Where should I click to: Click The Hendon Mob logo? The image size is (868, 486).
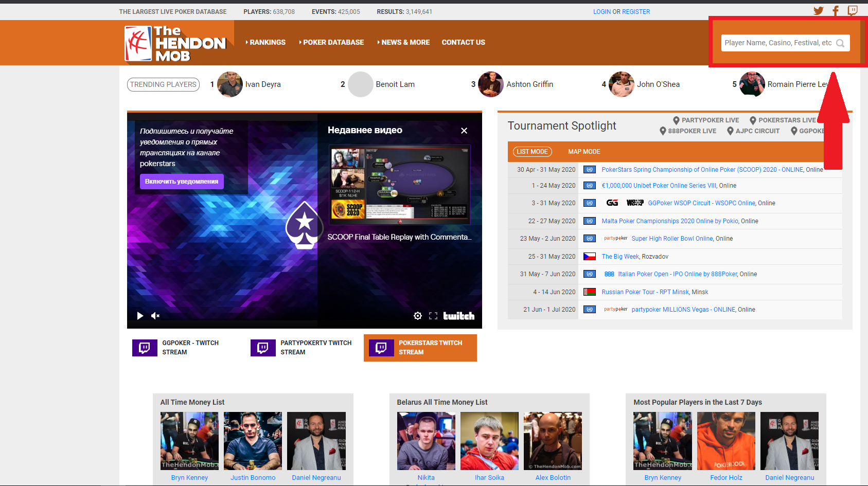(x=175, y=44)
